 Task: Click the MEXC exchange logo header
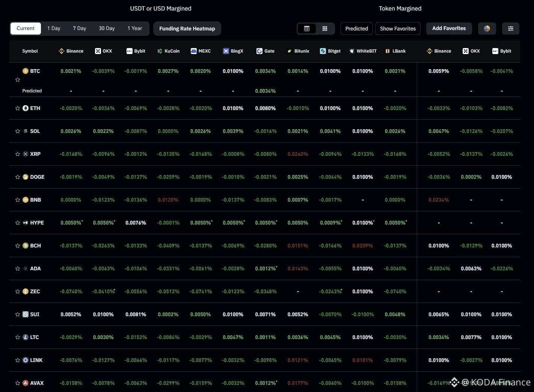click(194, 51)
